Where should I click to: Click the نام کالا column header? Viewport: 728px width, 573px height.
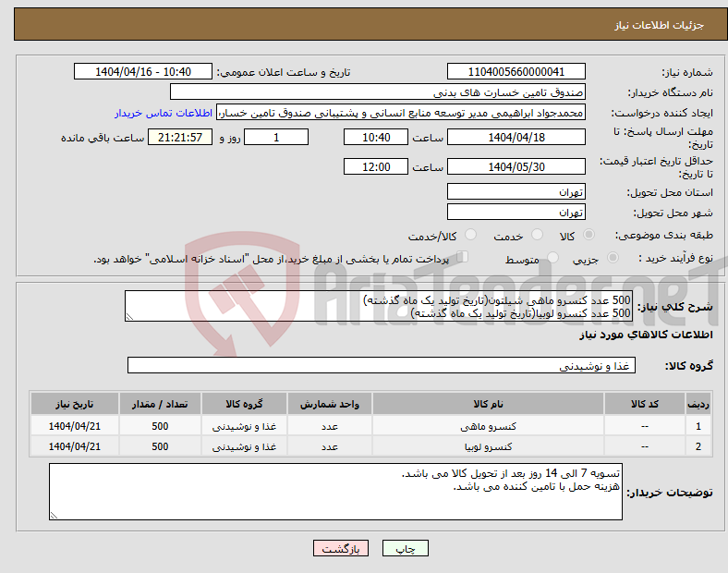(488, 404)
